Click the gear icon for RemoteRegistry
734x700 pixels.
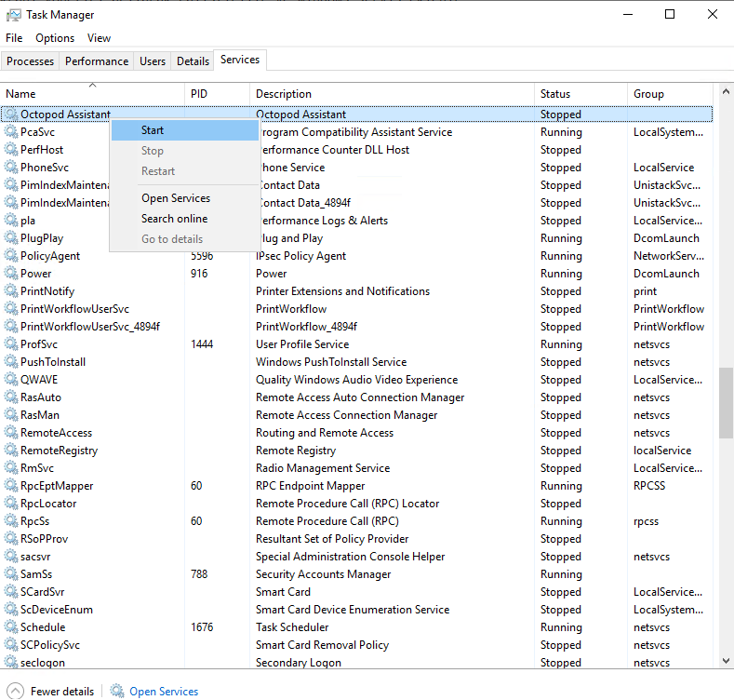11,451
